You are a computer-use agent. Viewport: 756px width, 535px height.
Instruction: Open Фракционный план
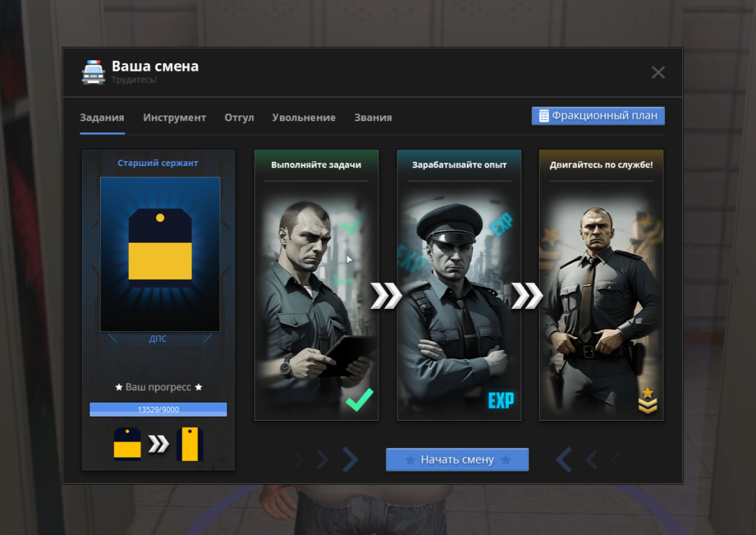pyautogui.click(x=598, y=116)
